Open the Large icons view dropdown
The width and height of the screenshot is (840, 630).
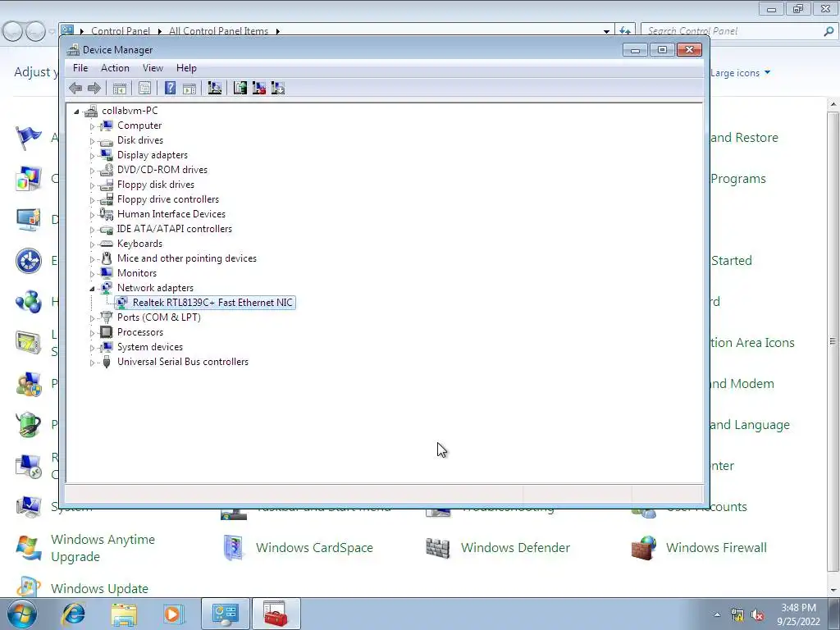pyautogui.click(x=741, y=73)
